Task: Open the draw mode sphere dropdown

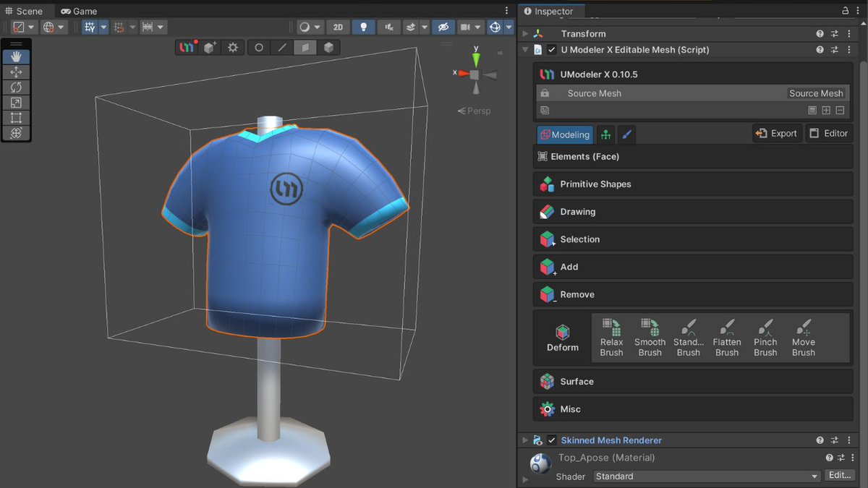Action: [x=310, y=27]
